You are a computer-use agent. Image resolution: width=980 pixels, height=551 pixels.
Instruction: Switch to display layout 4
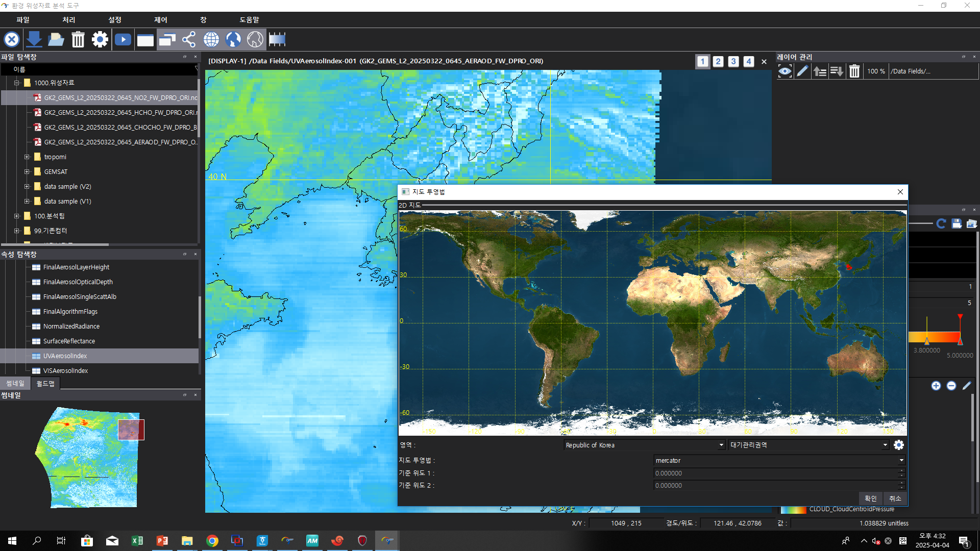[x=749, y=61]
